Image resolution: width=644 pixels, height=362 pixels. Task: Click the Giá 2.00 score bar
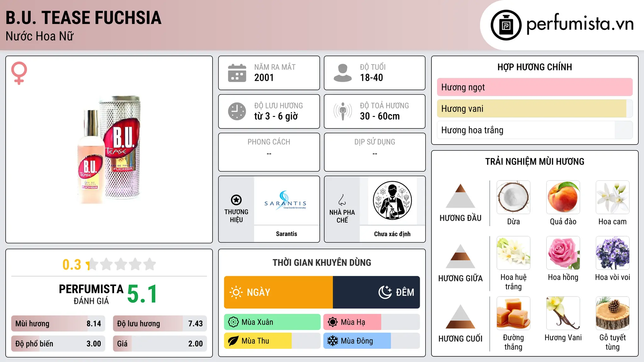(160, 343)
